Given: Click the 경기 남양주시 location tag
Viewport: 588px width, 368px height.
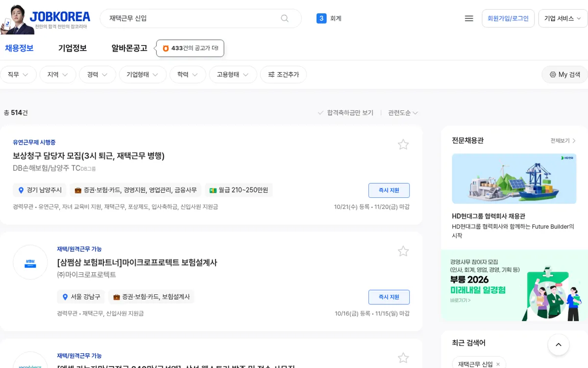Looking at the screenshot, I should click(40, 190).
